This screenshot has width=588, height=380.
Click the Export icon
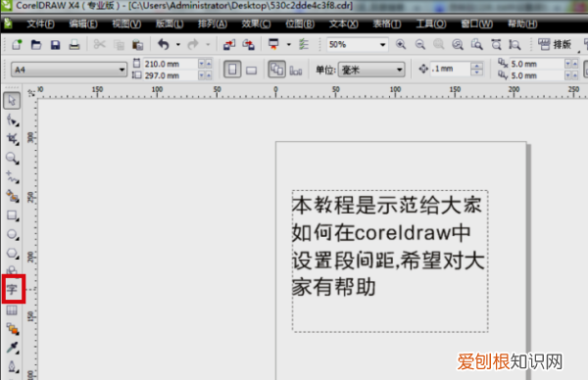[248, 45]
